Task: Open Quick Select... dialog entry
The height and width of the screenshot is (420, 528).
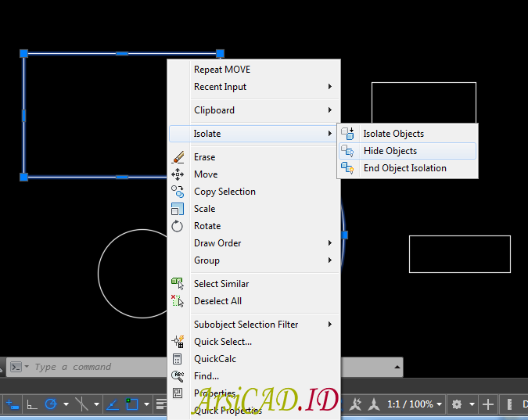Action: (254, 342)
